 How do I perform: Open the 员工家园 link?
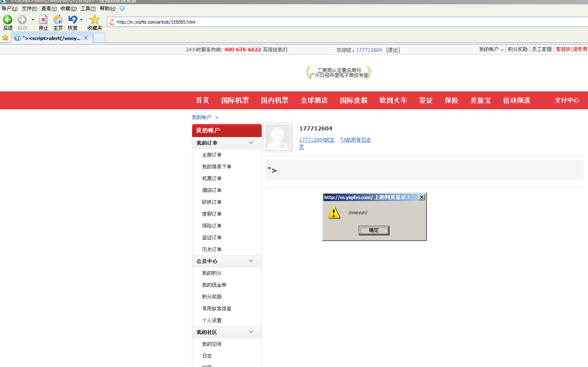click(x=542, y=49)
